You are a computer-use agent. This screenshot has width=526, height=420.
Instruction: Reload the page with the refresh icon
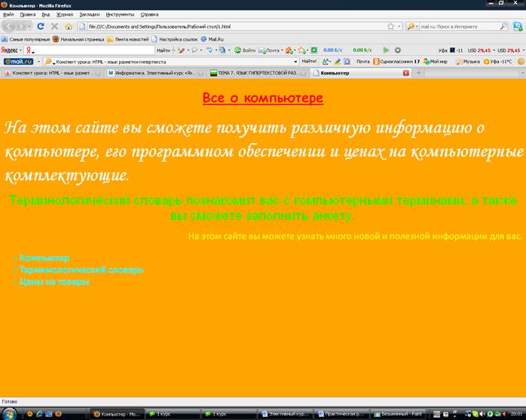click(41, 26)
